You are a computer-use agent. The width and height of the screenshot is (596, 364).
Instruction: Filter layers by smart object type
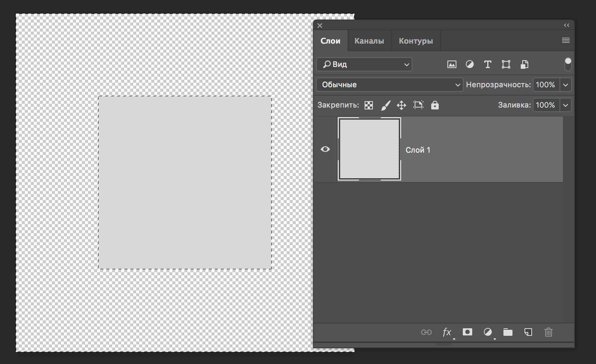[525, 64]
